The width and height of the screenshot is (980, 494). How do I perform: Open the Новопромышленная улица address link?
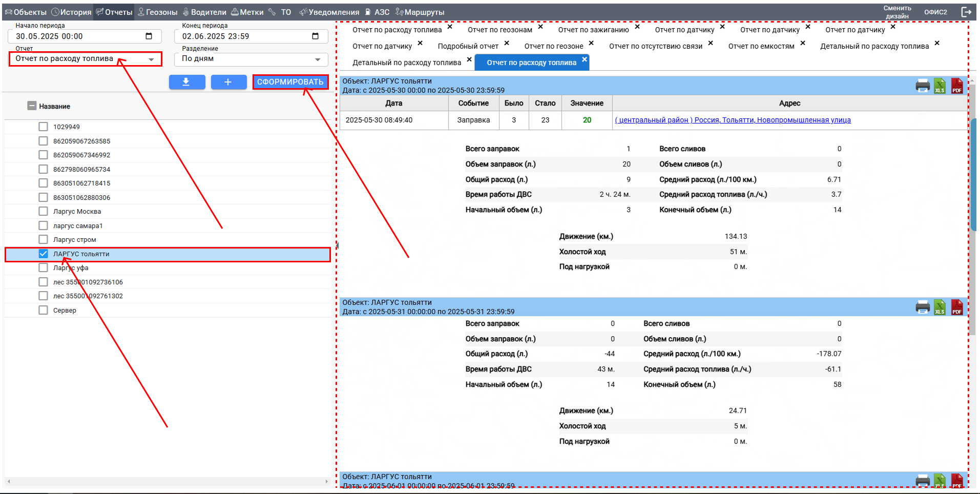(x=733, y=120)
